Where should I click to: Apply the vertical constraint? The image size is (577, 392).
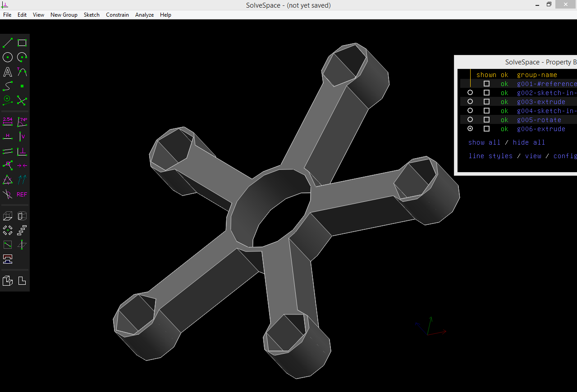pyautogui.click(x=22, y=136)
